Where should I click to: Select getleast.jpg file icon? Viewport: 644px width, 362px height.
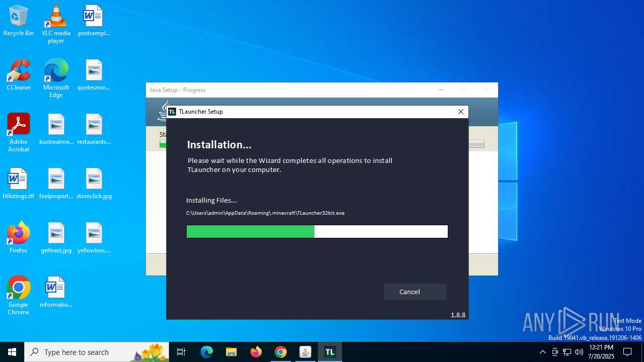56,238
